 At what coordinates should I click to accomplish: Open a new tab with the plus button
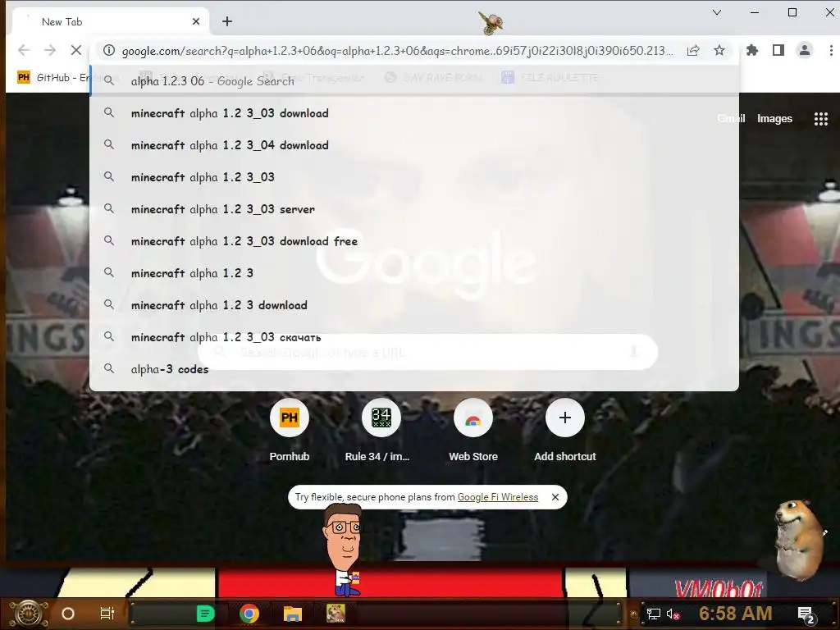tap(227, 21)
